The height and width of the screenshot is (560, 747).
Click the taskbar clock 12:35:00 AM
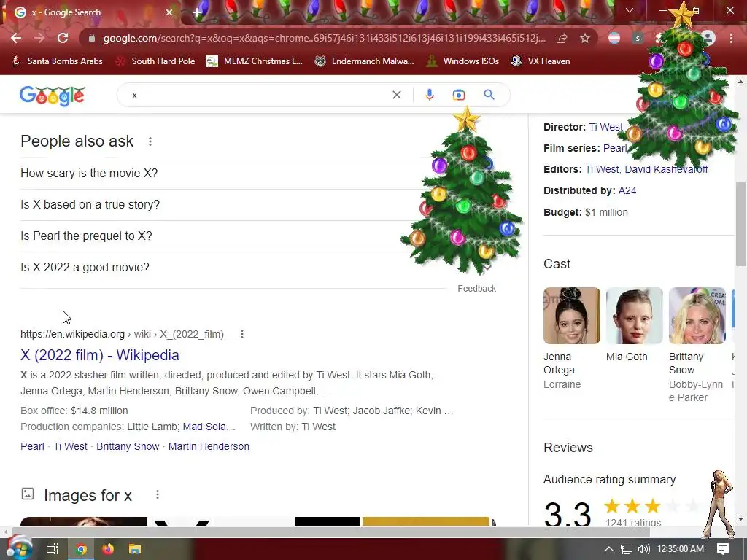tap(681, 549)
